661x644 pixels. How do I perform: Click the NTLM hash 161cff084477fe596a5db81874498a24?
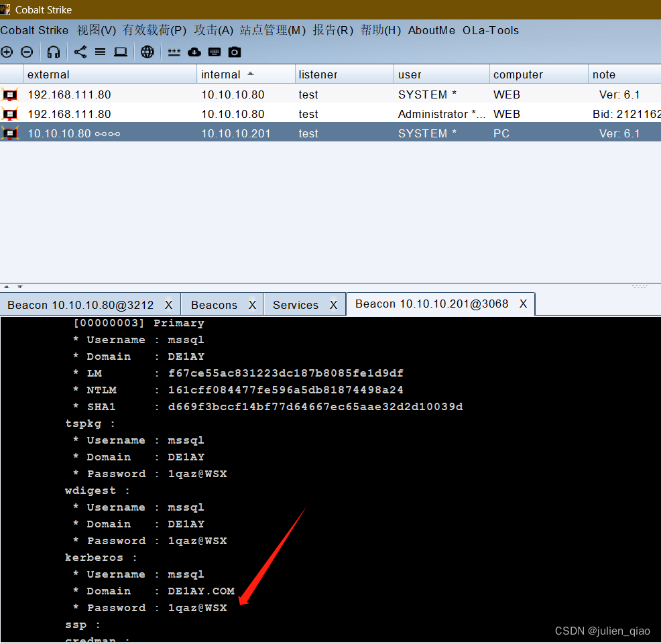[286, 390]
